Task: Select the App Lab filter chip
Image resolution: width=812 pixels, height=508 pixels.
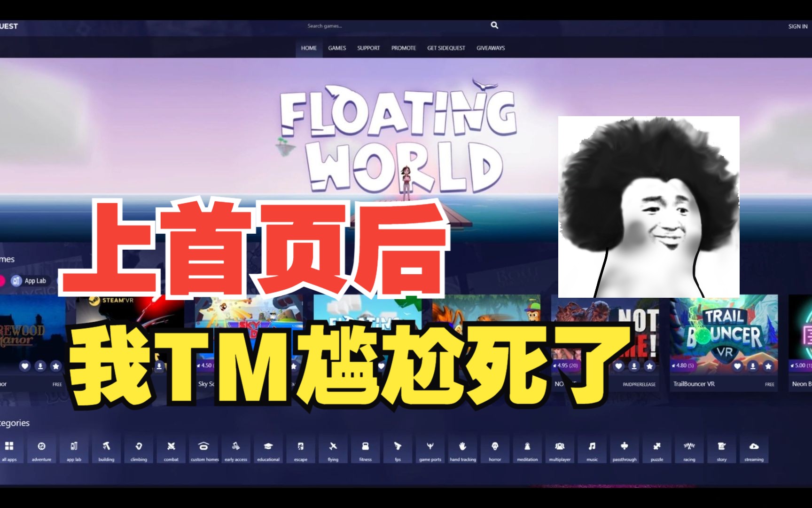Action: click(x=30, y=281)
